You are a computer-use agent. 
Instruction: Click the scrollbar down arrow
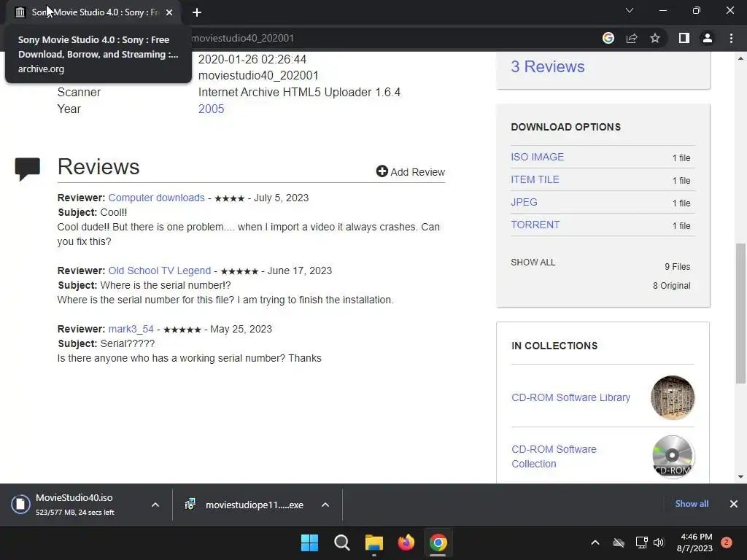pos(740,477)
